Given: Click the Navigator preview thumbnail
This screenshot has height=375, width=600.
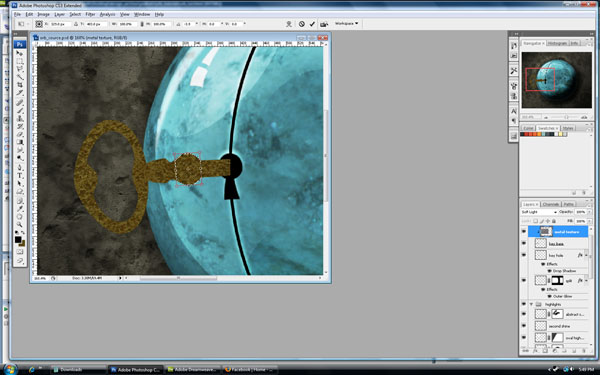Looking at the screenshot, I should (556, 80).
